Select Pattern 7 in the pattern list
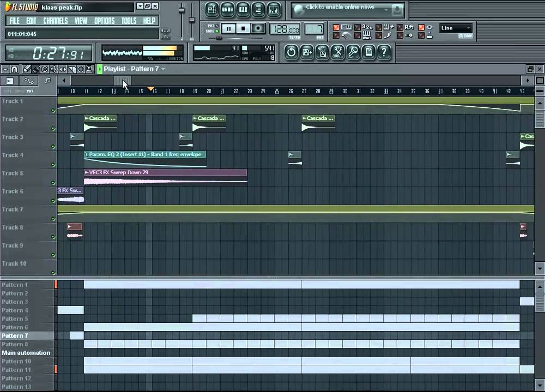 27,336
